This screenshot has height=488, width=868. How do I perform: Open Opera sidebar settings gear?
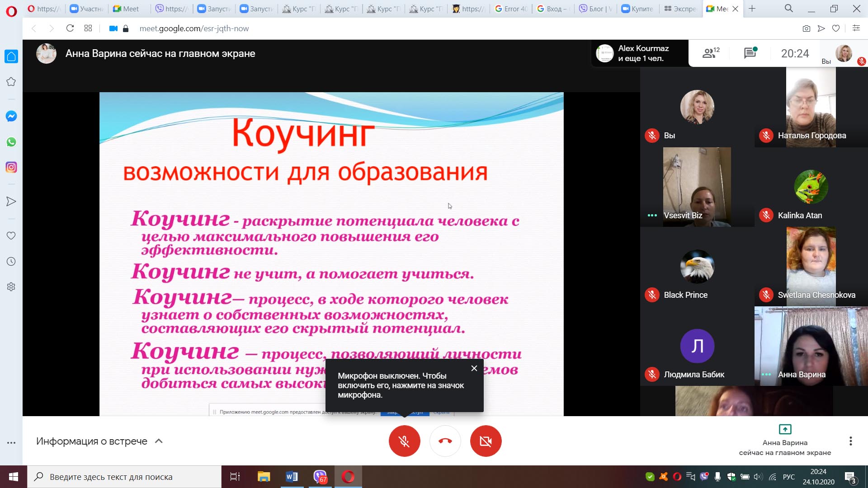pyautogui.click(x=11, y=286)
